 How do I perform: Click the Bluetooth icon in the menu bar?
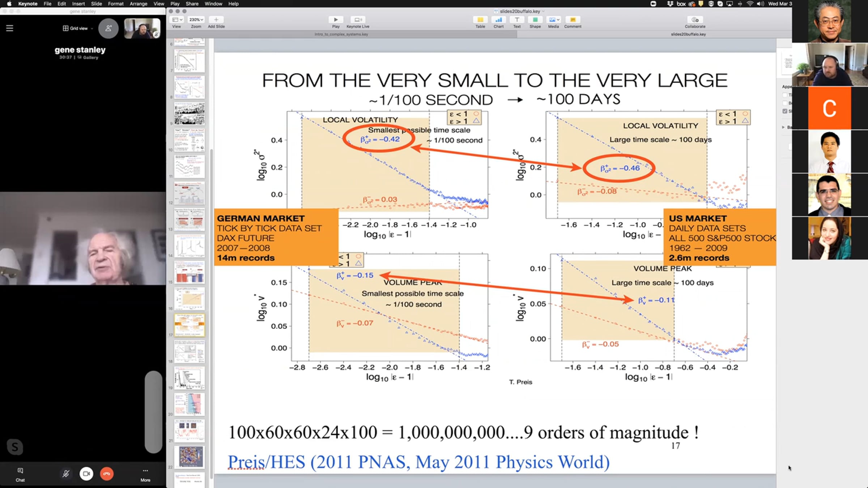(740, 4)
